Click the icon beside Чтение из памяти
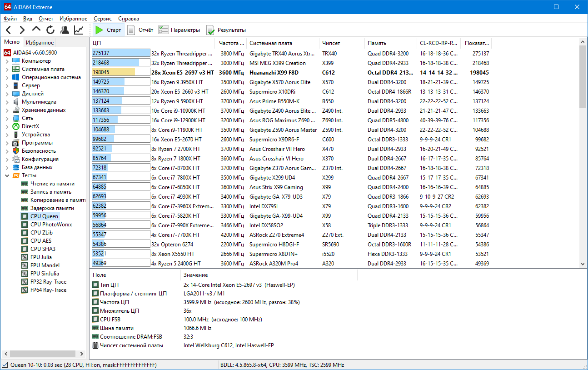 click(25, 184)
